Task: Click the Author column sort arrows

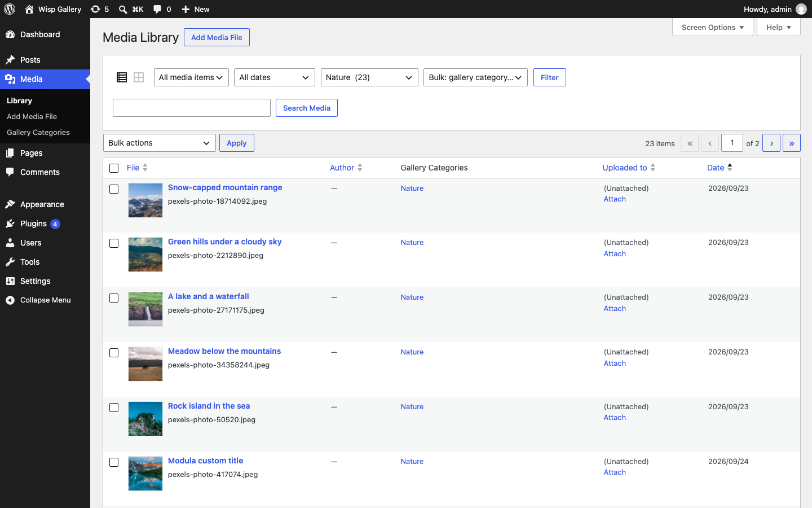Action: [360, 168]
